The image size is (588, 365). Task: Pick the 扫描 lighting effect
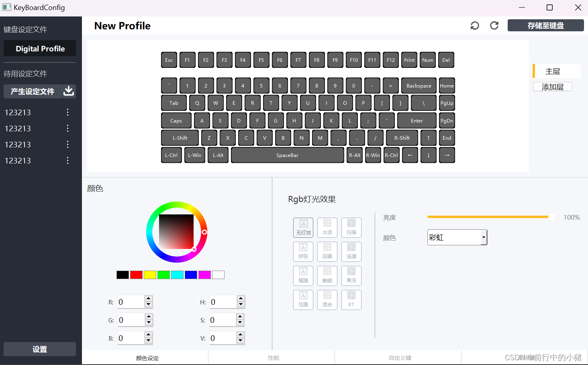pyautogui.click(x=351, y=228)
